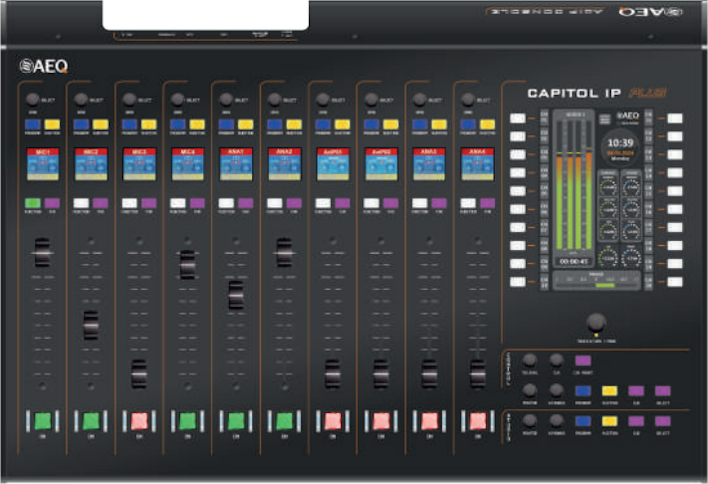Tap the 00:00:45 timer on touchscreen

coord(573,261)
